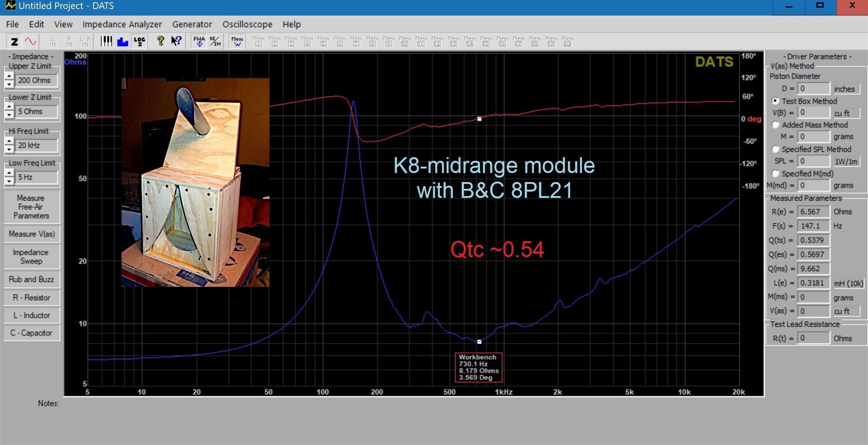
Task: Open the Impedance Analyzer menu
Action: [x=122, y=24]
